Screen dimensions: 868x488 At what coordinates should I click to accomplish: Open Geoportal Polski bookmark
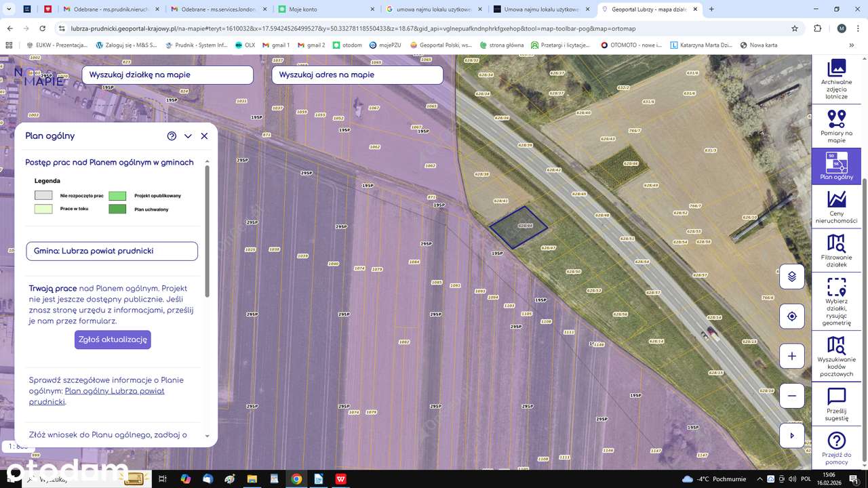[x=441, y=45]
